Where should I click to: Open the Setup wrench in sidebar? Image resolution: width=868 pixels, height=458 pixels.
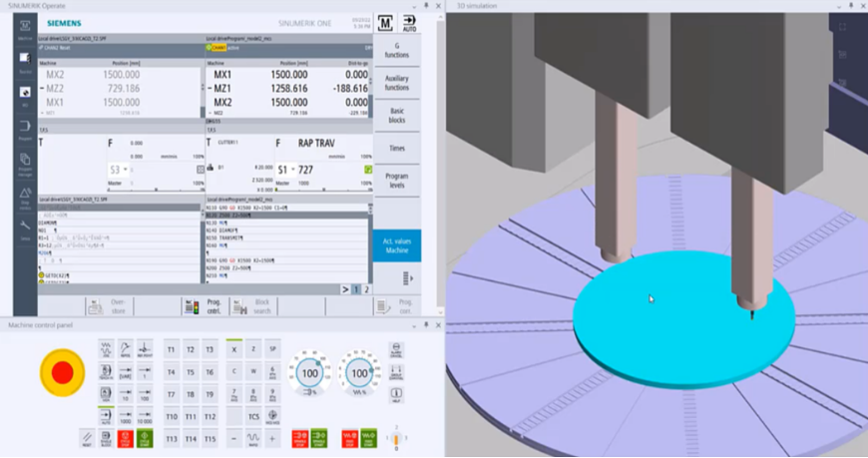coord(25,229)
